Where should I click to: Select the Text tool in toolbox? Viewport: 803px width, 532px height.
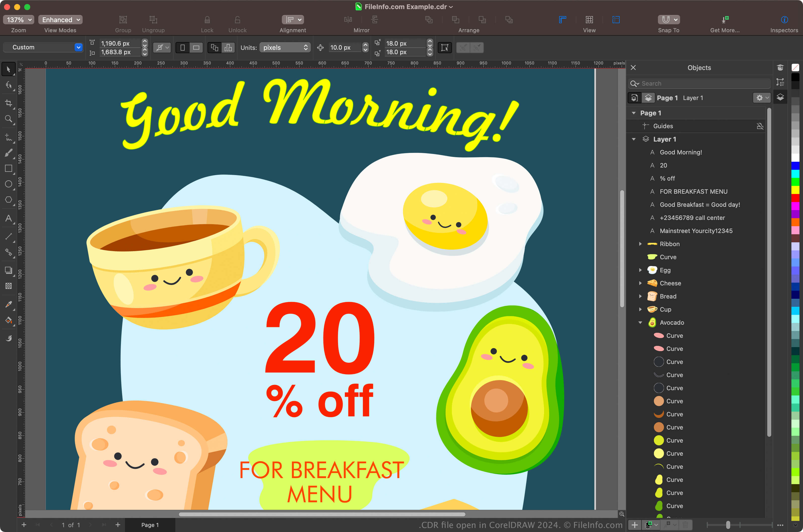pos(9,218)
